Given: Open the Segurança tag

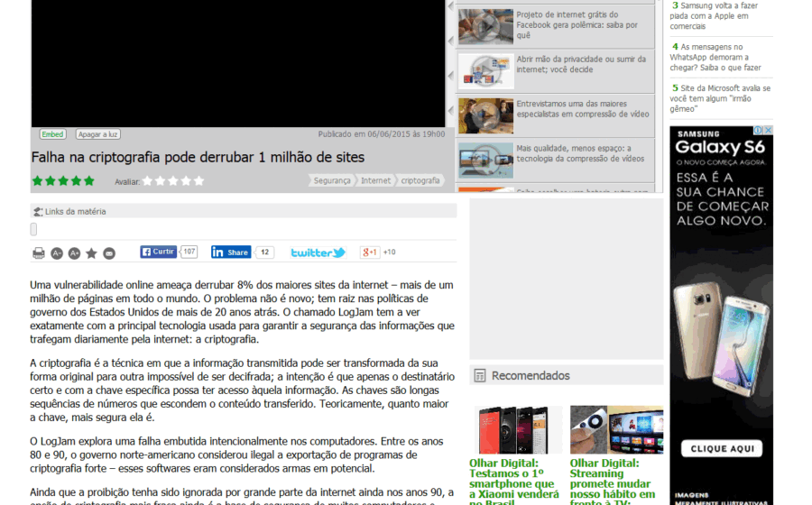Looking at the screenshot, I should pos(332,180).
